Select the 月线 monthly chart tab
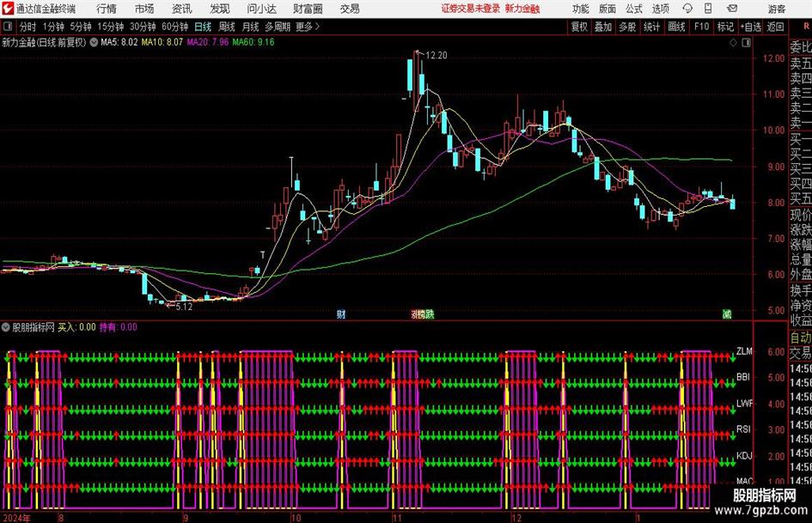The height and width of the screenshot is (523, 812). click(x=251, y=27)
